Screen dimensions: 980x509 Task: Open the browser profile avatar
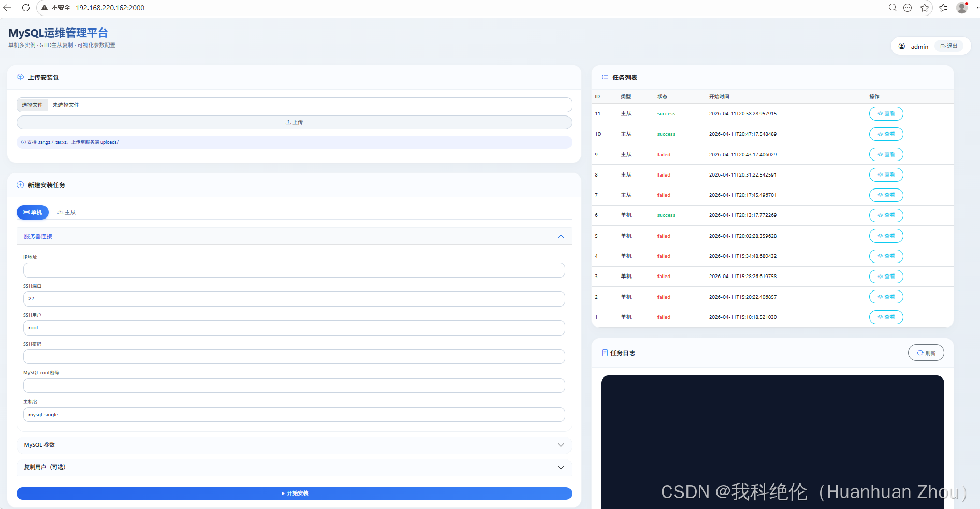pyautogui.click(x=962, y=8)
